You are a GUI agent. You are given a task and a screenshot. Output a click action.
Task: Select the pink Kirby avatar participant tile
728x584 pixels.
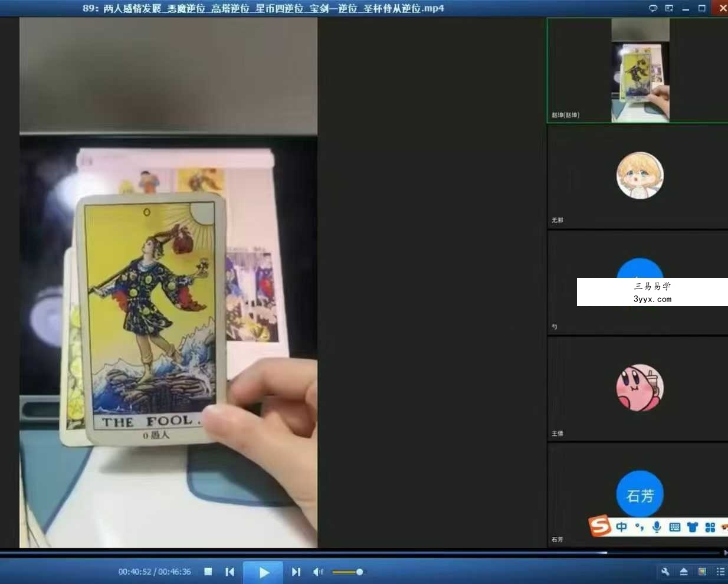tap(637, 389)
